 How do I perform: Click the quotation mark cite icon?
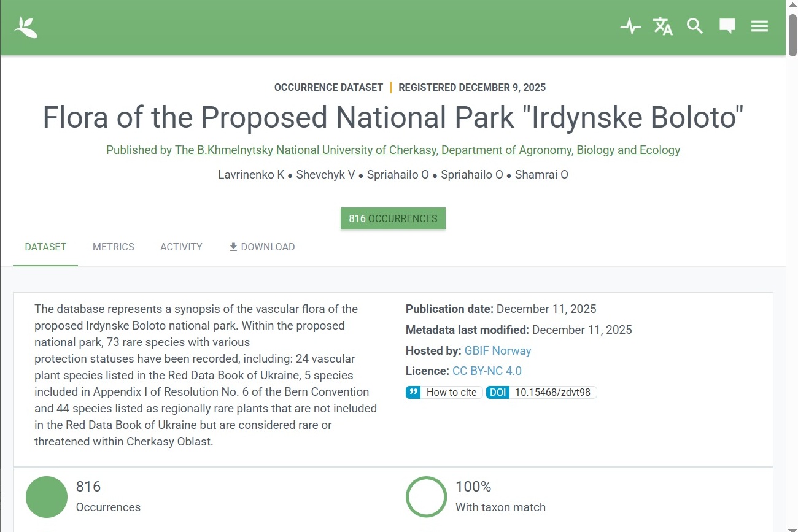pyautogui.click(x=413, y=392)
